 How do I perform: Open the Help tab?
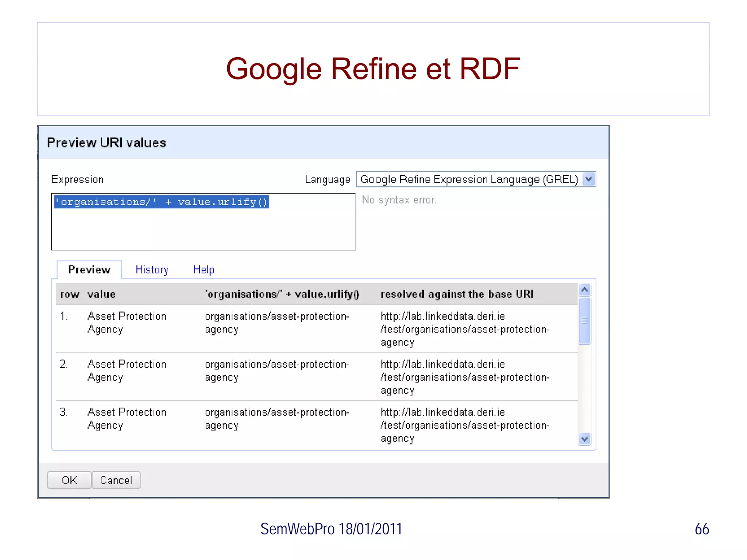tap(204, 269)
